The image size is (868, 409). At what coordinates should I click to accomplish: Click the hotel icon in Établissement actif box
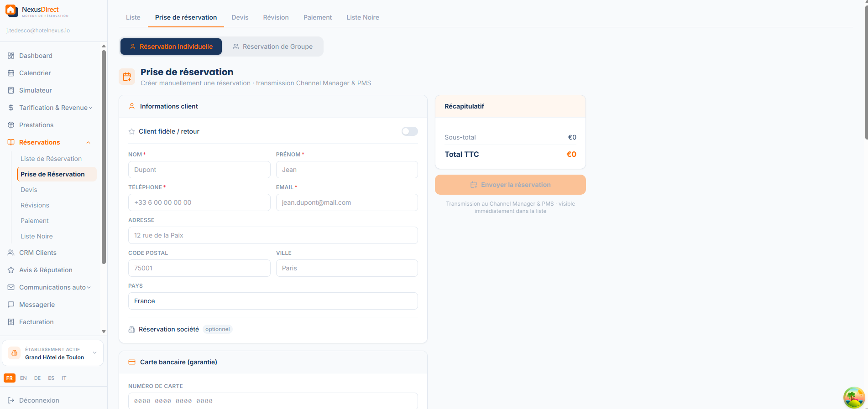point(14,353)
